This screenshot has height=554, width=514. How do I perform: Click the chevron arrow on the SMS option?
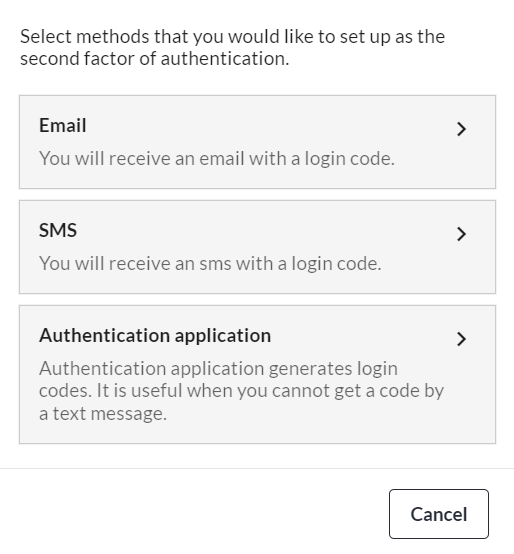coord(461,234)
